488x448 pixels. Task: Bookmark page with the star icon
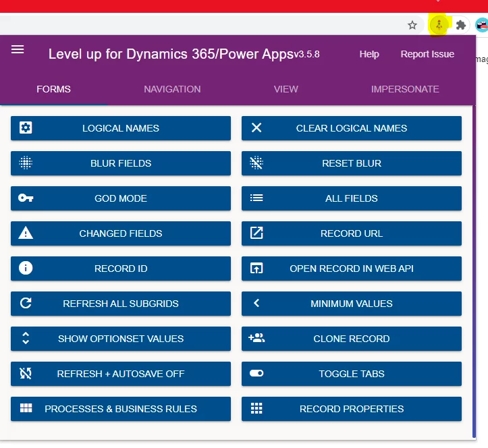coord(412,25)
